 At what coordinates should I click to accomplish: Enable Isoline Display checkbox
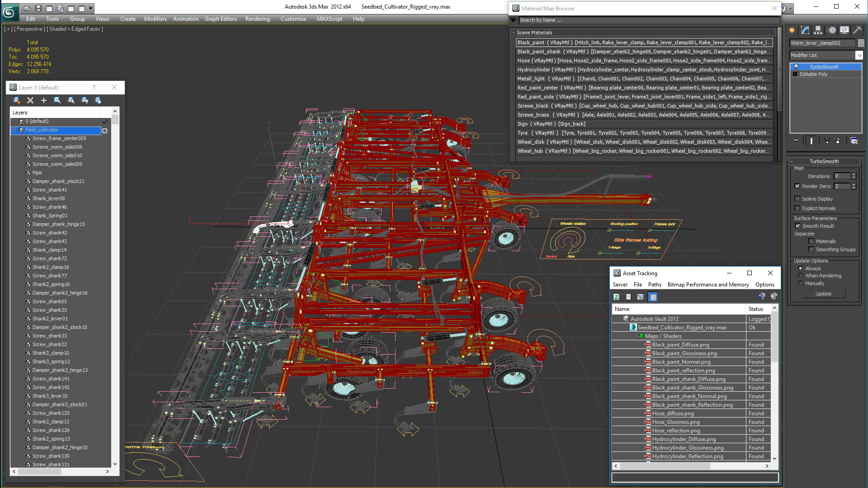pos(797,198)
